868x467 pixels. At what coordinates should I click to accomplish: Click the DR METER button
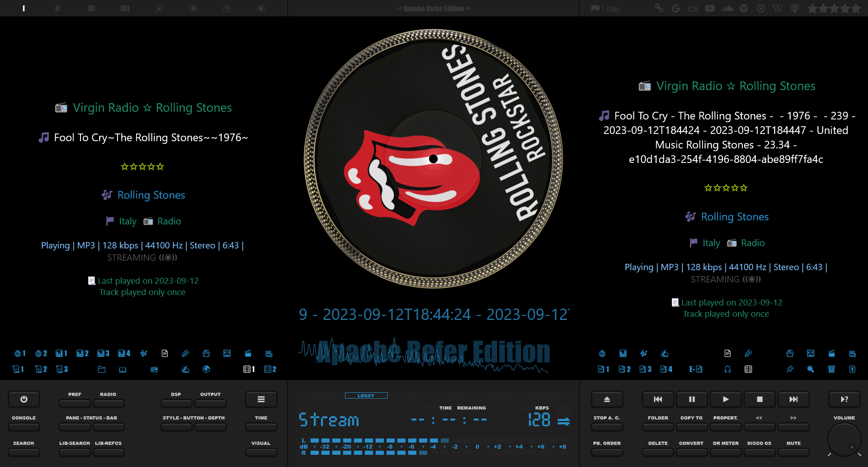[x=726, y=452]
